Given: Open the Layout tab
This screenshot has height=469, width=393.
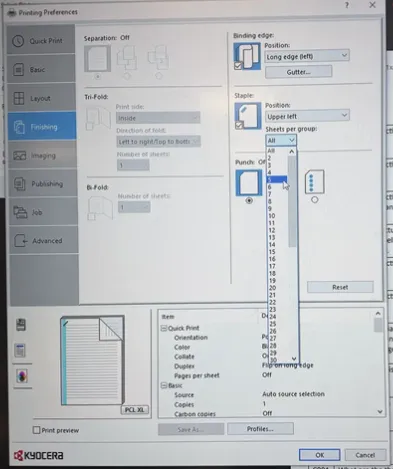Looking at the screenshot, I should (42, 98).
